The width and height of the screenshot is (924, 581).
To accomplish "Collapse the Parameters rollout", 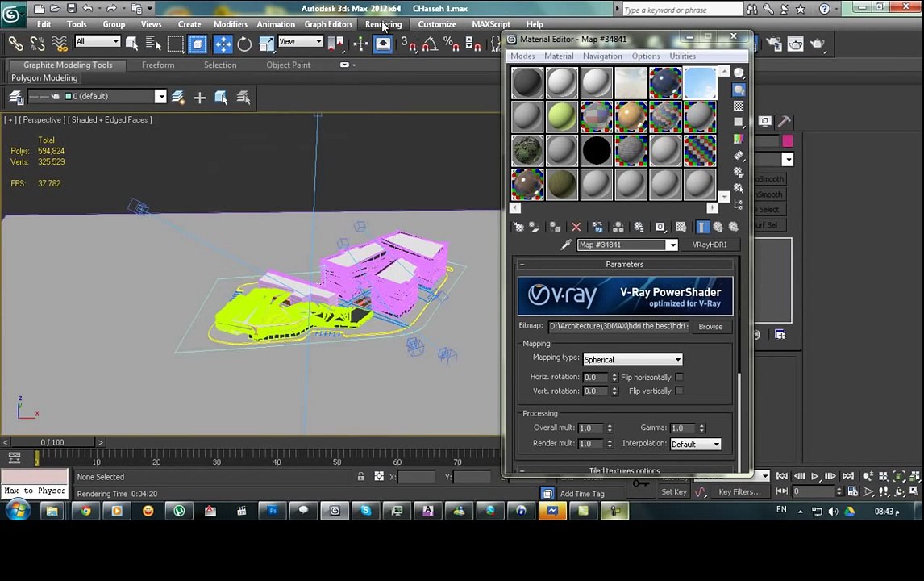I will point(625,264).
